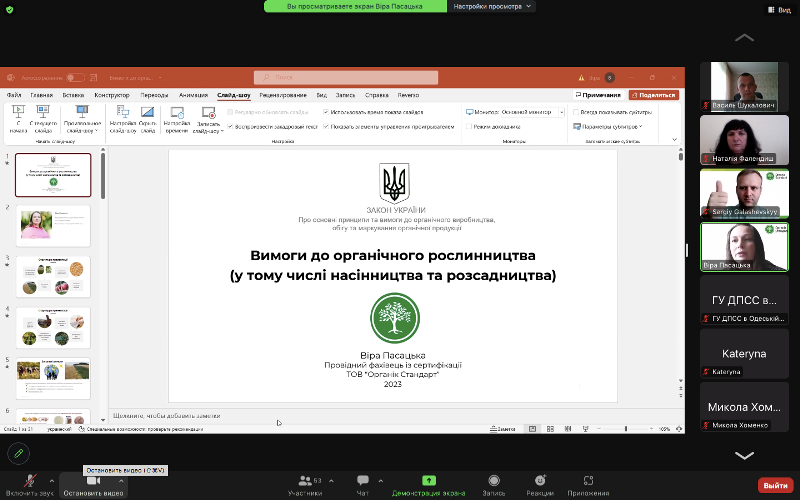This screenshot has width=800, height=500.
Task: Open Участники participants panel
Action: pos(305,485)
